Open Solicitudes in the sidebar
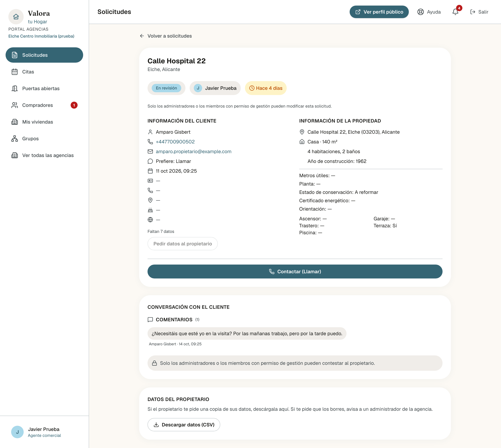Image resolution: width=501 pixels, height=448 pixels. pos(44,55)
